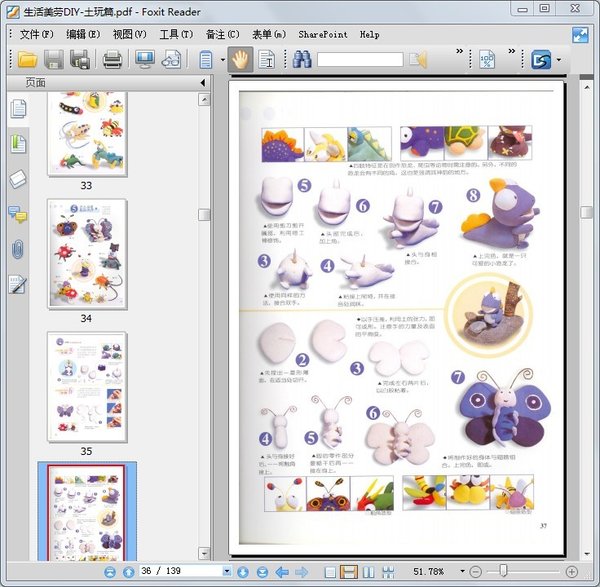This screenshot has width=600, height=587.
Task: Switch to single page layout
Action: [330, 572]
